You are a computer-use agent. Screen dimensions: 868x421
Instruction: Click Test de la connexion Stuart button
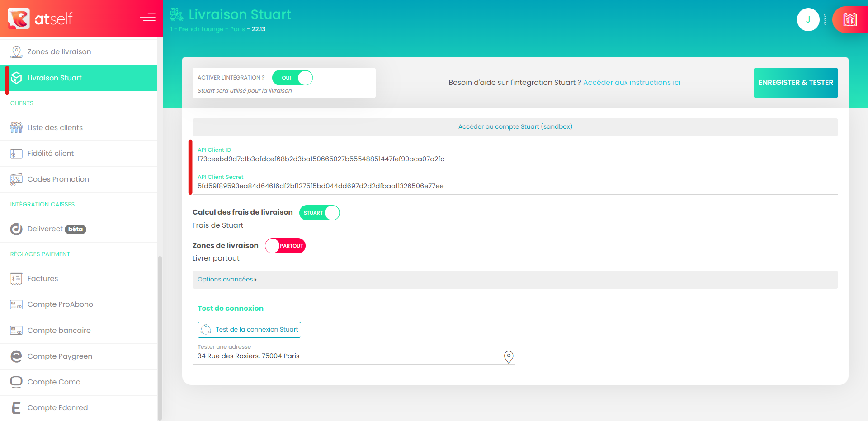coord(249,330)
